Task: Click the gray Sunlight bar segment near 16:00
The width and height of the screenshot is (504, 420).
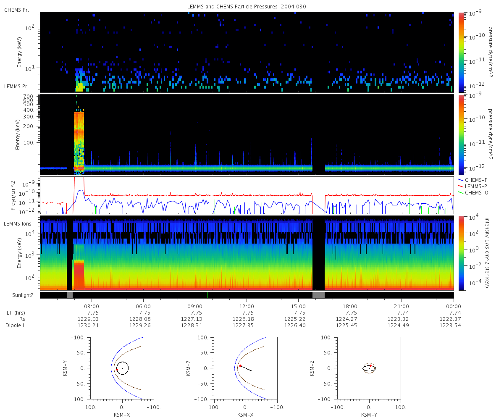Action: [318, 295]
